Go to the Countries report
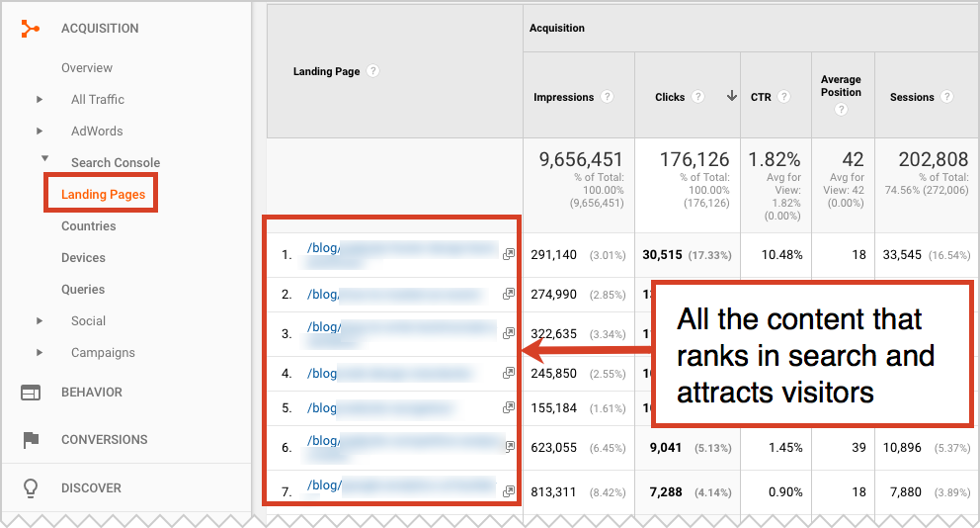The image size is (980, 528). [88, 226]
